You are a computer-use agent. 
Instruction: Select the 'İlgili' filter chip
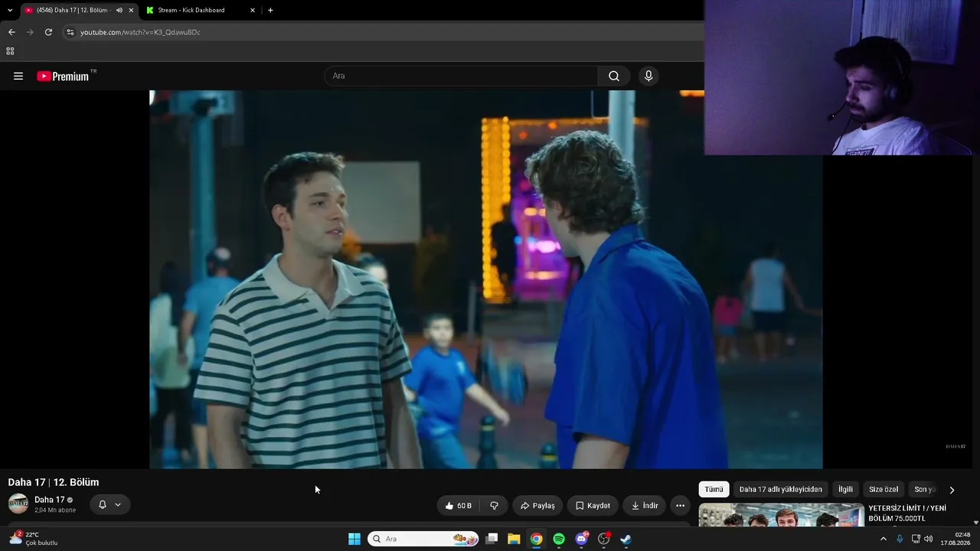845,489
